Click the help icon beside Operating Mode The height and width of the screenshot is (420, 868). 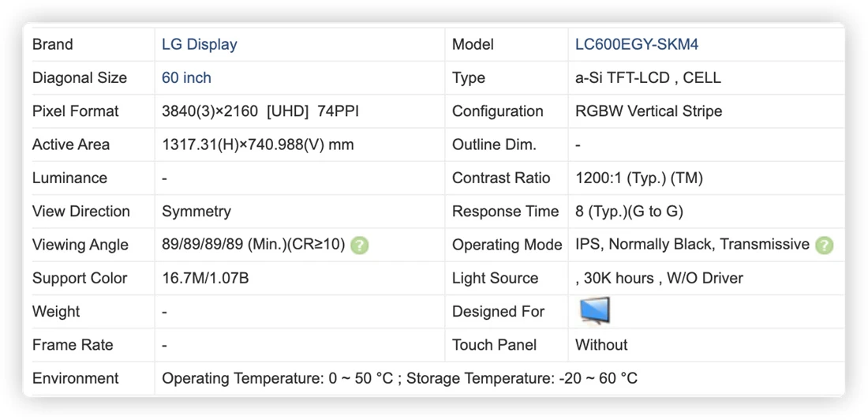[x=824, y=245]
